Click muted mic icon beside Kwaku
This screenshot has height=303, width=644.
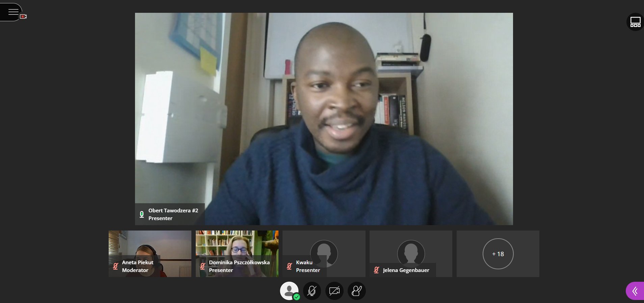click(x=289, y=266)
